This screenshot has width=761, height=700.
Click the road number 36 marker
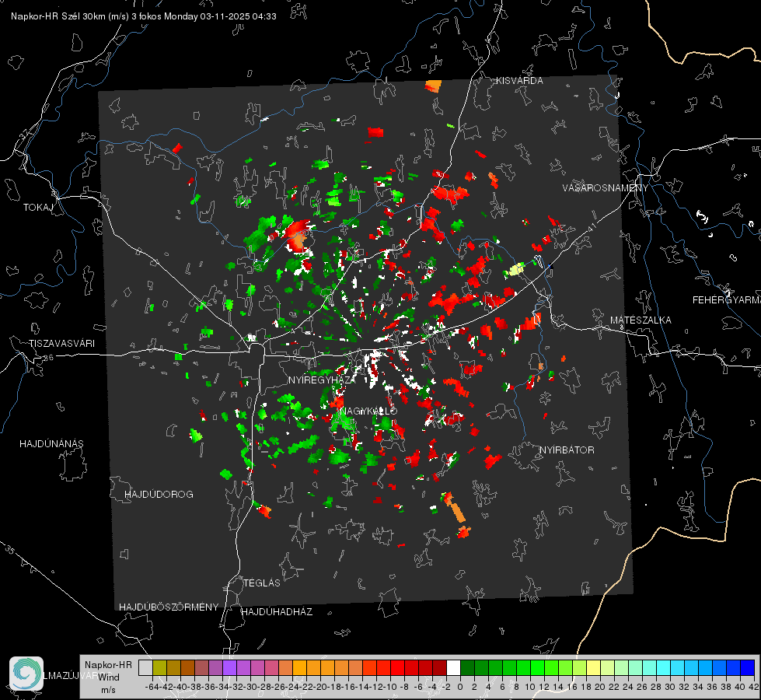48,358
